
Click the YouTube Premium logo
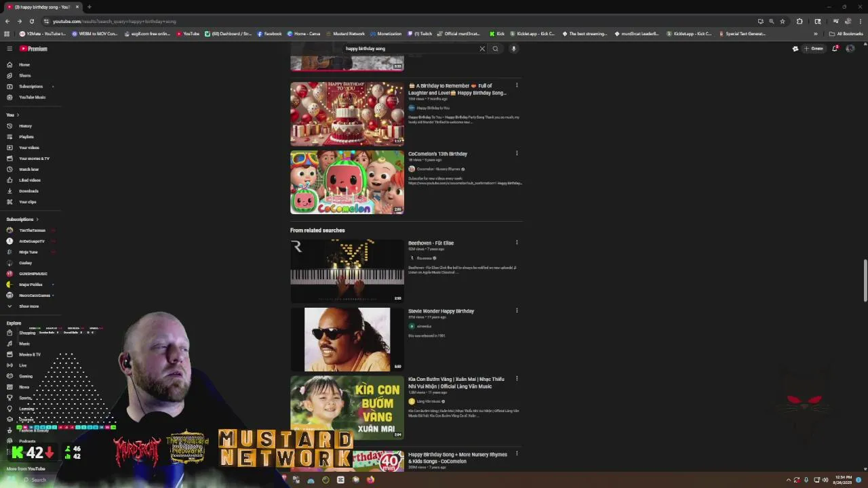pyautogui.click(x=33, y=49)
